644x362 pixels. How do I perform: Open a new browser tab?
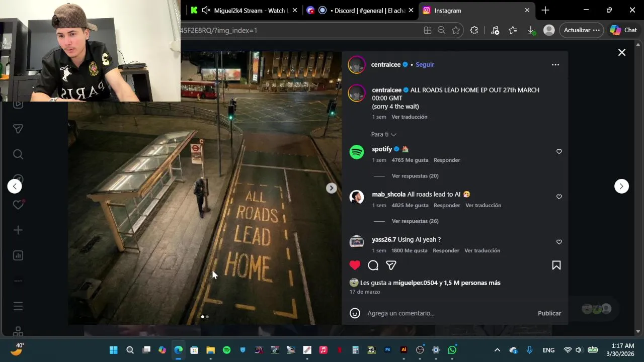pos(545,10)
